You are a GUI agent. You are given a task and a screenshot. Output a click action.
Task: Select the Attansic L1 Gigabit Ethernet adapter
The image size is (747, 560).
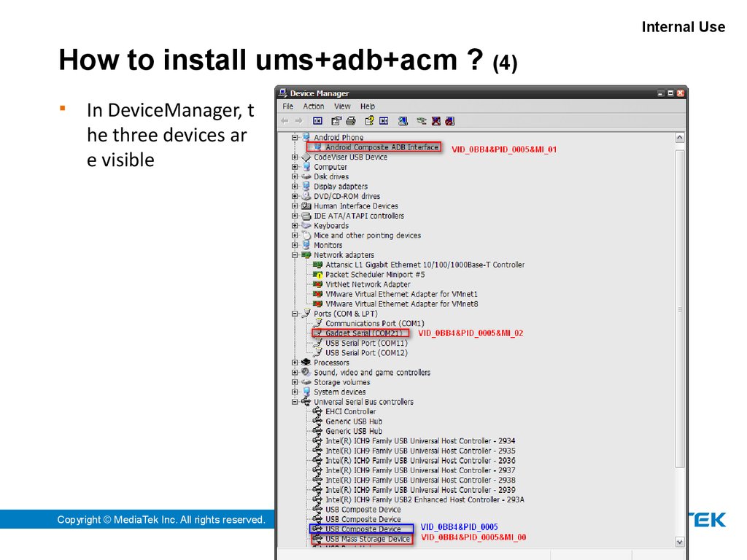pyautogui.click(x=425, y=265)
